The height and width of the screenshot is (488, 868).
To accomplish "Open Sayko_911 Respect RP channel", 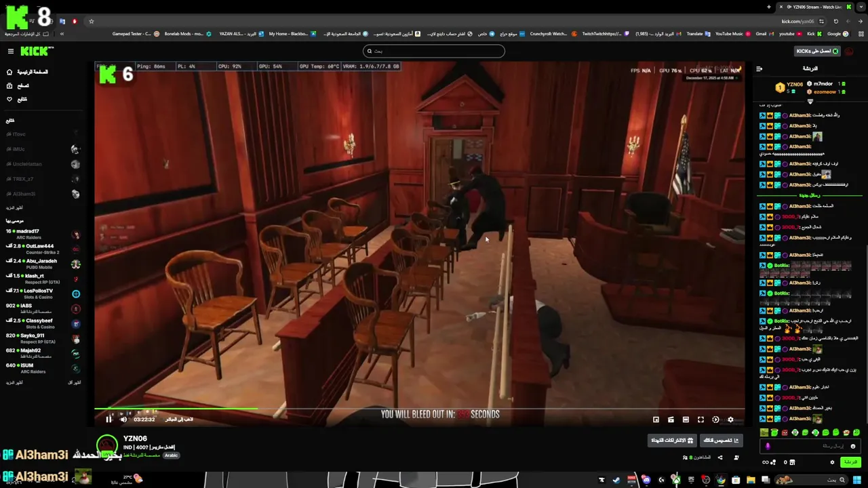I will [43, 339].
